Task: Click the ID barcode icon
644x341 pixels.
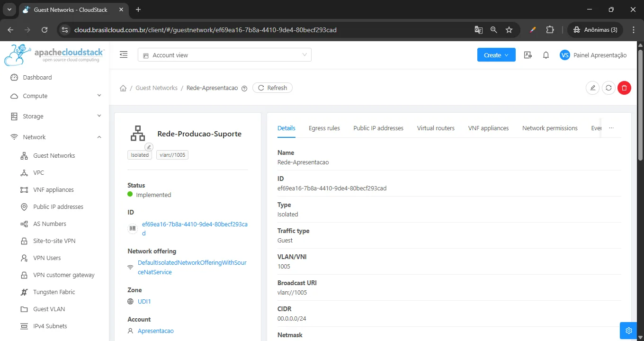Action: (132, 229)
